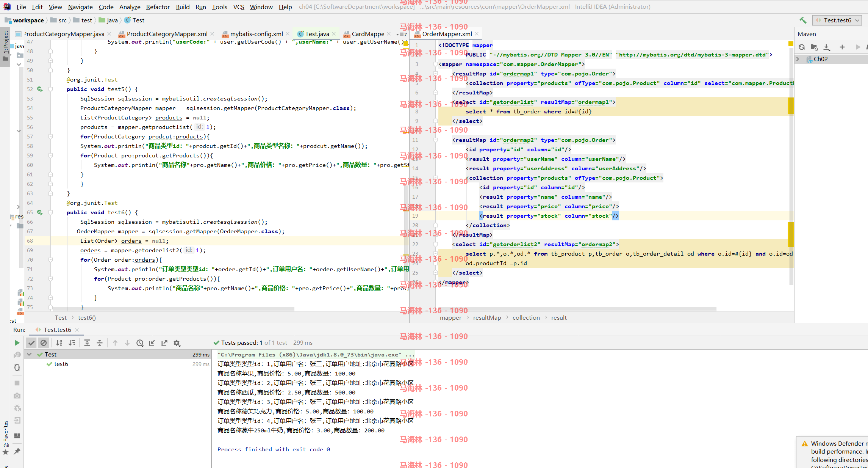The image size is (868, 468).
Task: Click 'Process finished with exit code 0'
Action: pos(274,449)
